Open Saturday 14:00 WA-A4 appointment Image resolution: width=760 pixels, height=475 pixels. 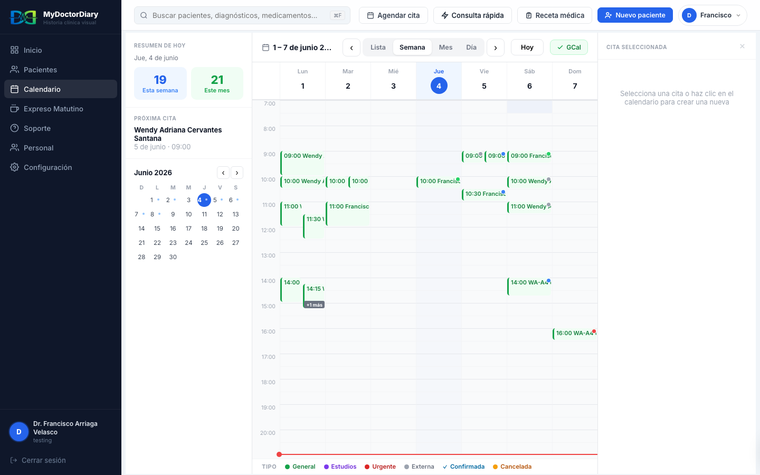point(529,286)
